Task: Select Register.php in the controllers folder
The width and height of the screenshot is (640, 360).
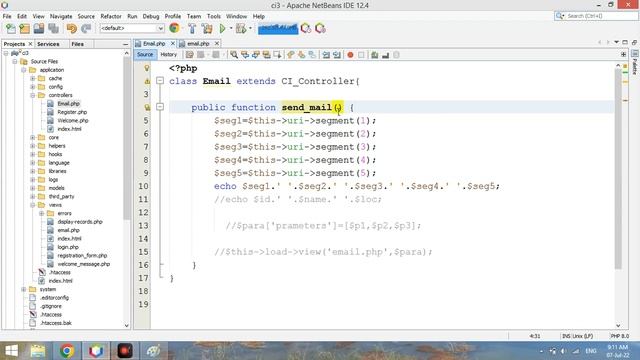Action: (x=72, y=112)
